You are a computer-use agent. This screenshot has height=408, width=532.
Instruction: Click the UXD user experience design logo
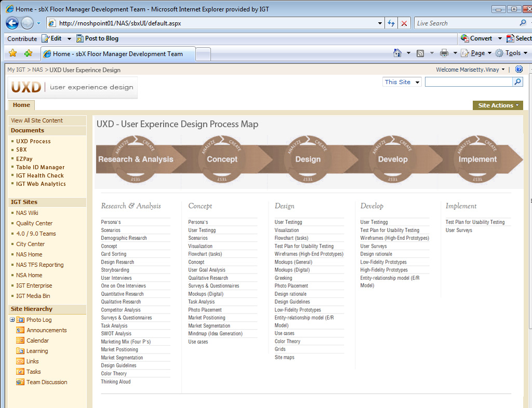pyautogui.click(x=73, y=87)
